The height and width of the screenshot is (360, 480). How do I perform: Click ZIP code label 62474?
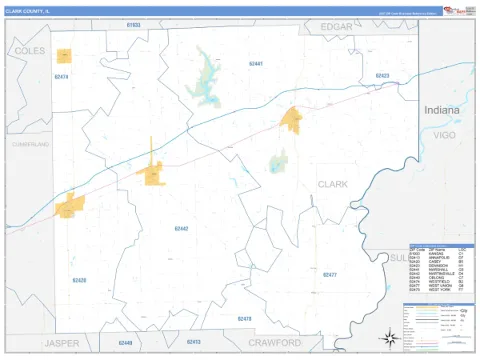point(61,77)
